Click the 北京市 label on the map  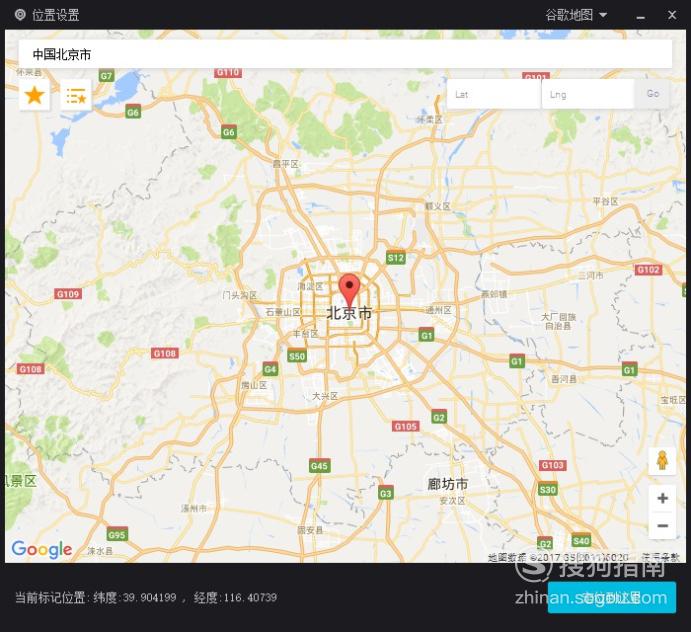pyautogui.click(x=349, y=313)
